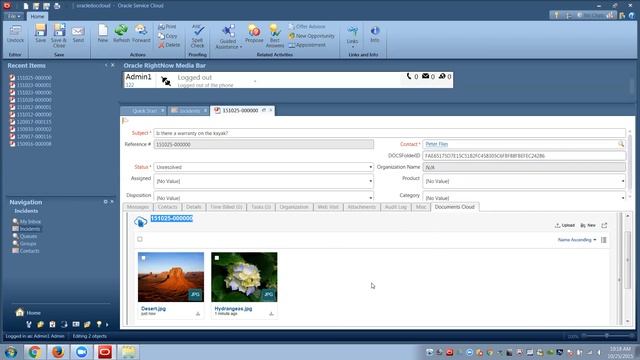This screenshot has width=640, height=360.
Task: Download Hydrangeas.jpg with its download icon
Action: [271, 313]
